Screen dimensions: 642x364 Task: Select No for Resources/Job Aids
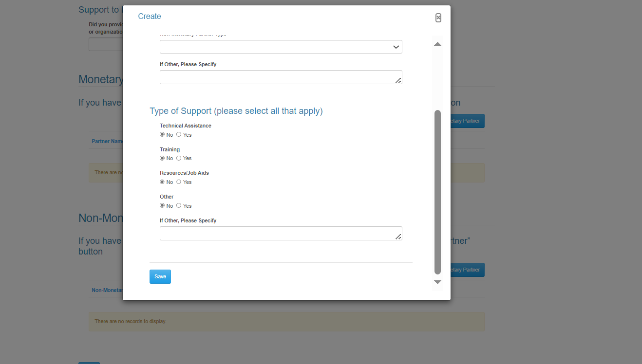click(x=162, y=182)
